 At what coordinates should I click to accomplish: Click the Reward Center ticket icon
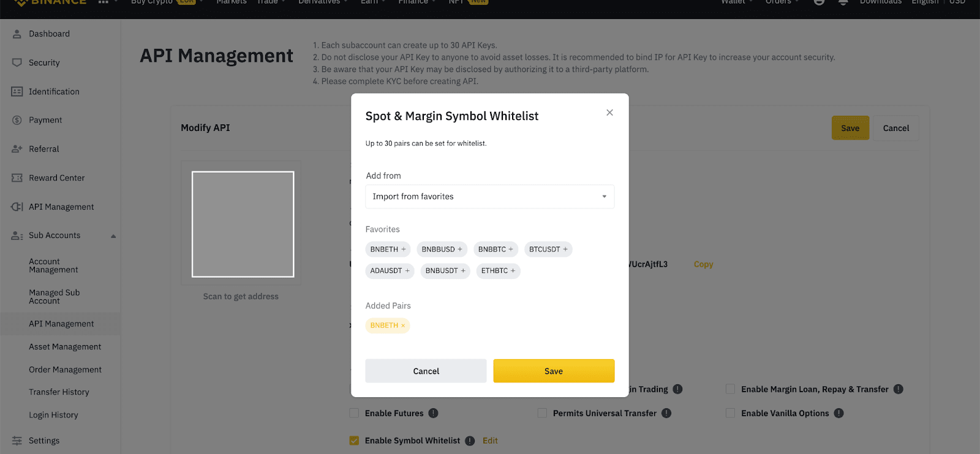tap(17, 178)
